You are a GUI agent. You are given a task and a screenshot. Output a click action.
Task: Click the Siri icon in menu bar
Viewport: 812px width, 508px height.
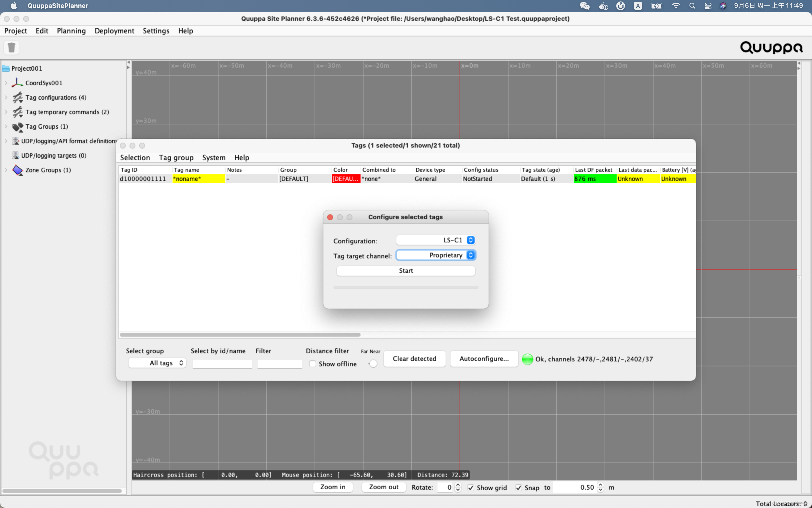pyautogui.click(x=723, y=6)
